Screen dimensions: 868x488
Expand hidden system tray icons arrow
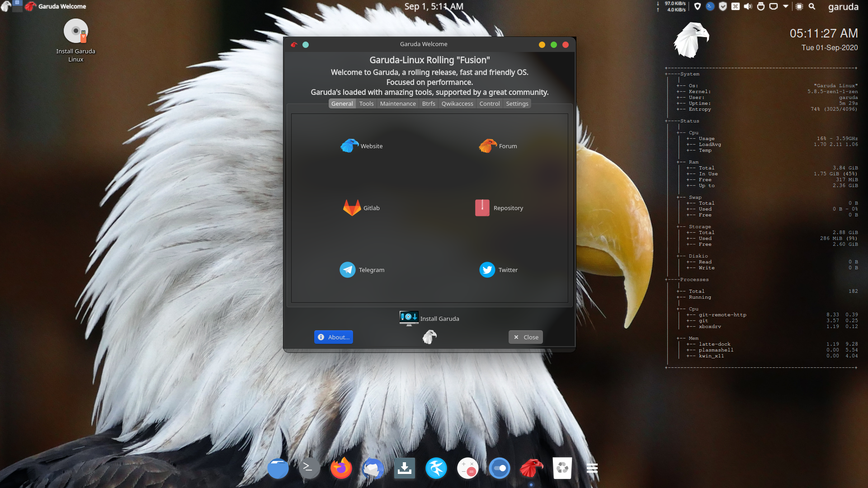786,6
